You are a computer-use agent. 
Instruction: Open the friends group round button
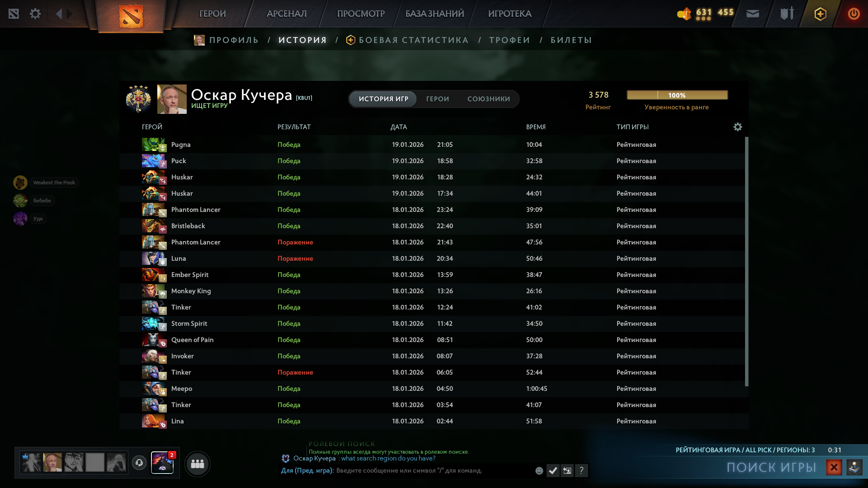(x=198, y=464)
